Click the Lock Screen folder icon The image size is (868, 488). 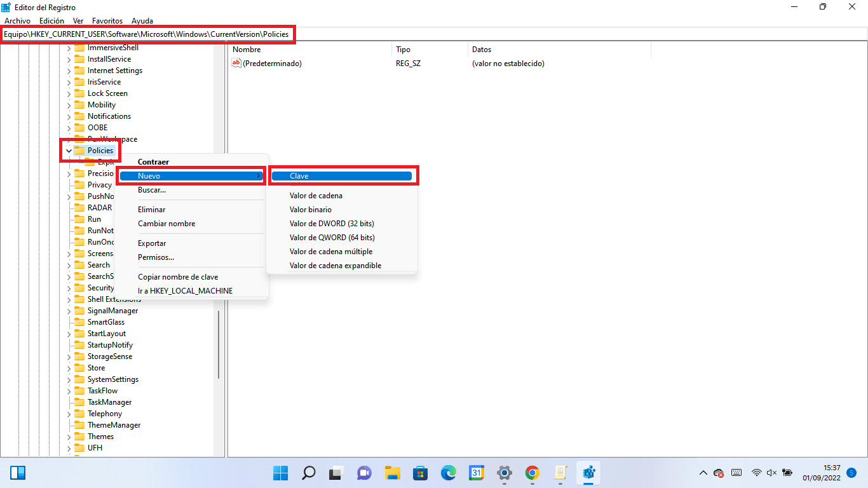[x=79, y=93]
